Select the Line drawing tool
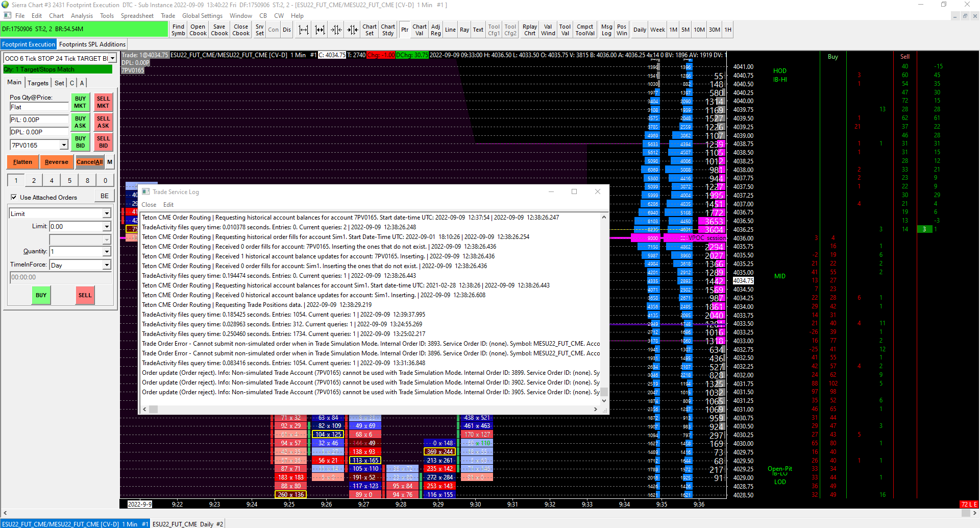Screen dimensions: 980x528 coord(450,30)
